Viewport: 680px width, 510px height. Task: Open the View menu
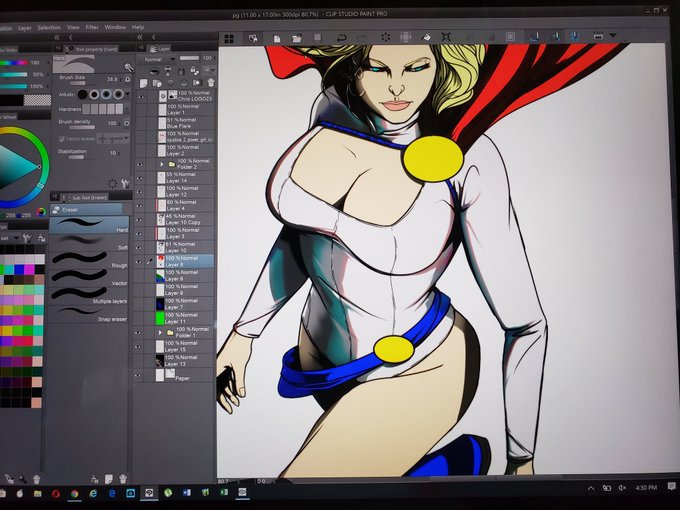coord(73,27)
